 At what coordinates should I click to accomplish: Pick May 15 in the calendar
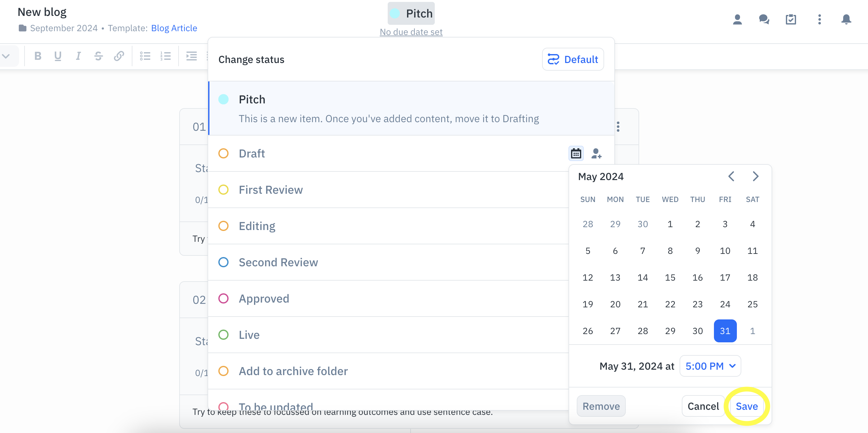click(670, 278)
